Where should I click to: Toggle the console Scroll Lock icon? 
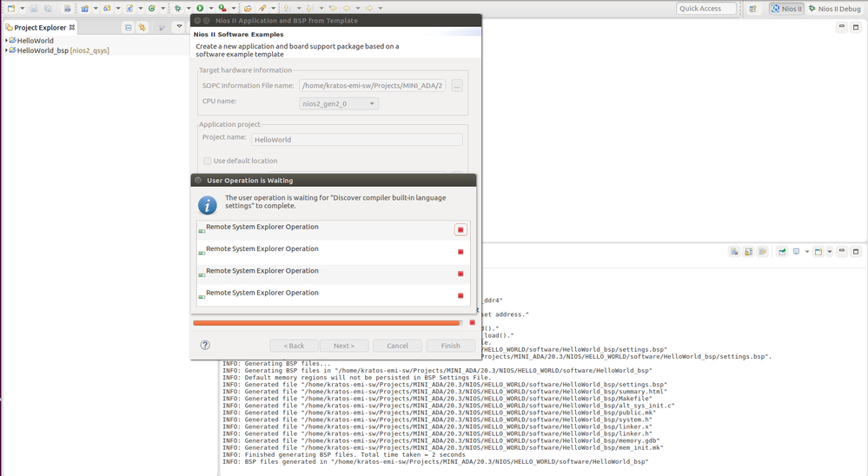[748, 251]
